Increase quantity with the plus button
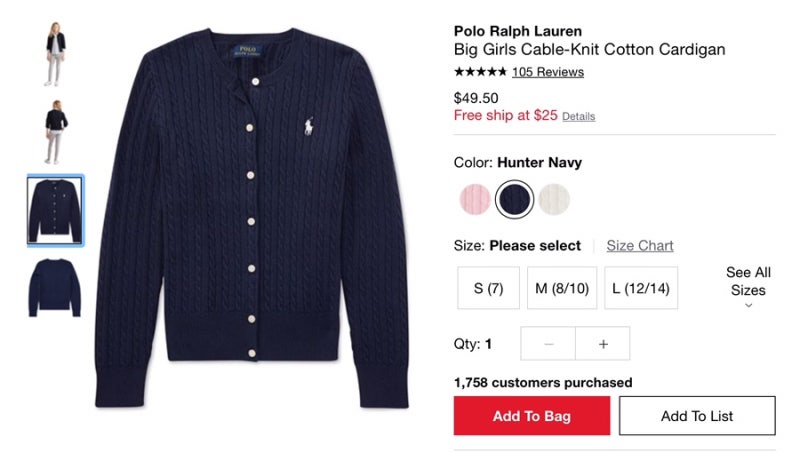This screenshot has height=453, width=800. (603, 344)
